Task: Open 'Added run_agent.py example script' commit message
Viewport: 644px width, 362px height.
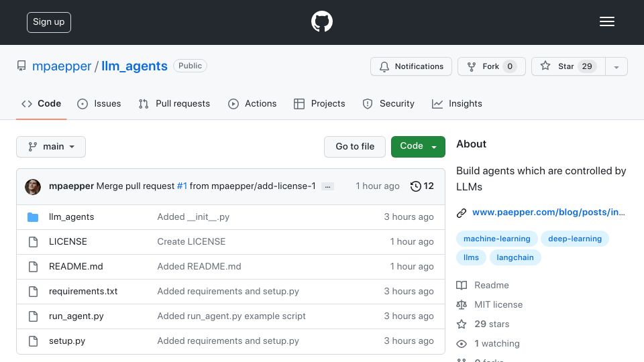Action: [x=231, y=316]
